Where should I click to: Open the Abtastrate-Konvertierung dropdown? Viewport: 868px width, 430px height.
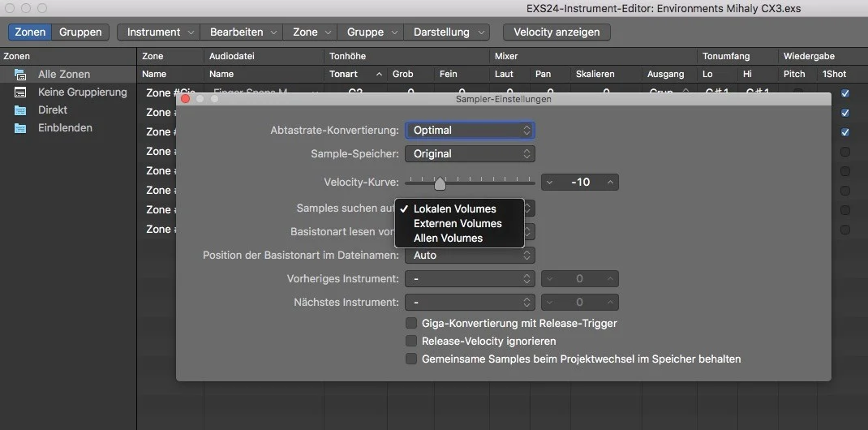pyautogui.click(x=470, y=130)
